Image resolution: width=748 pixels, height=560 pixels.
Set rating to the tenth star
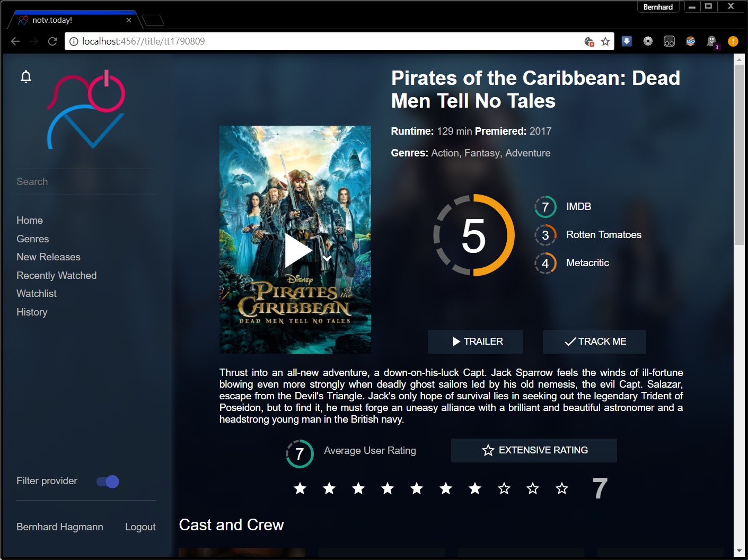pyautogui.click(x=562, y=488)
